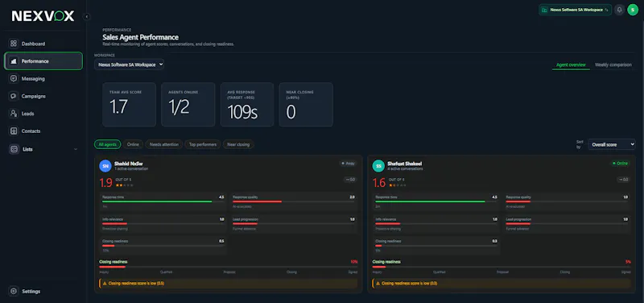
Task: Click Shafqat's Closing readiness 5% stage bar
Action: (x=502, y=267)
